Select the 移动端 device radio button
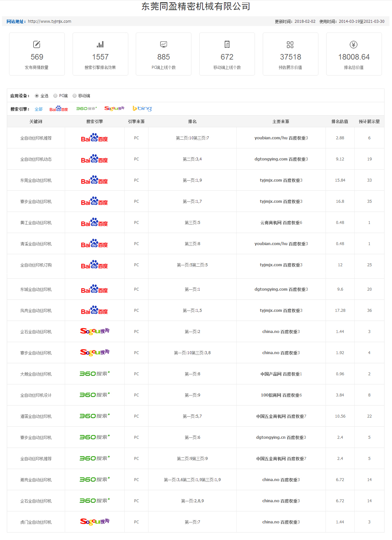The image size is (392, 540). (75, 96)
